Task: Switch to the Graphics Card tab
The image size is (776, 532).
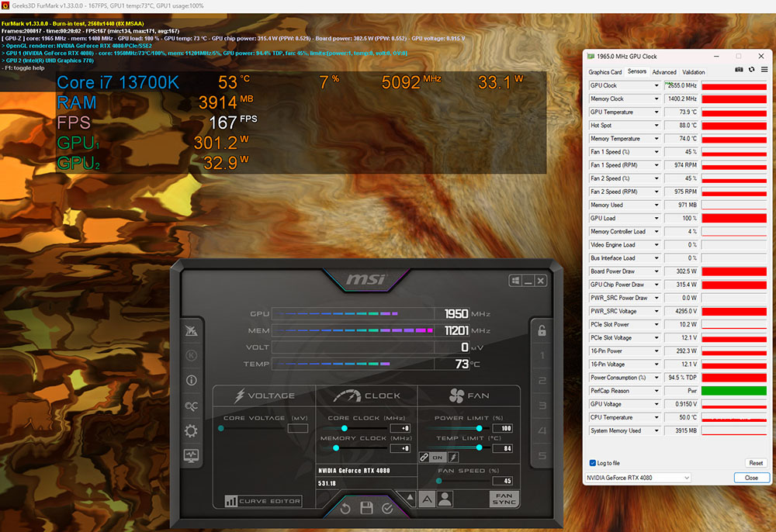Action: point(605,72)
